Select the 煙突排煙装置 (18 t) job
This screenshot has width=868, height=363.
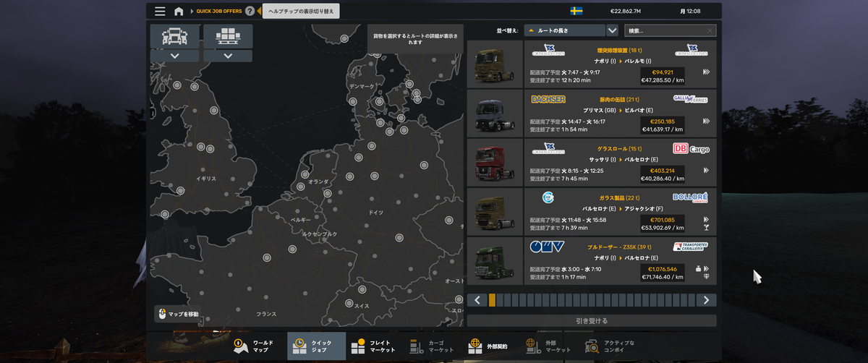pos(592,64)
